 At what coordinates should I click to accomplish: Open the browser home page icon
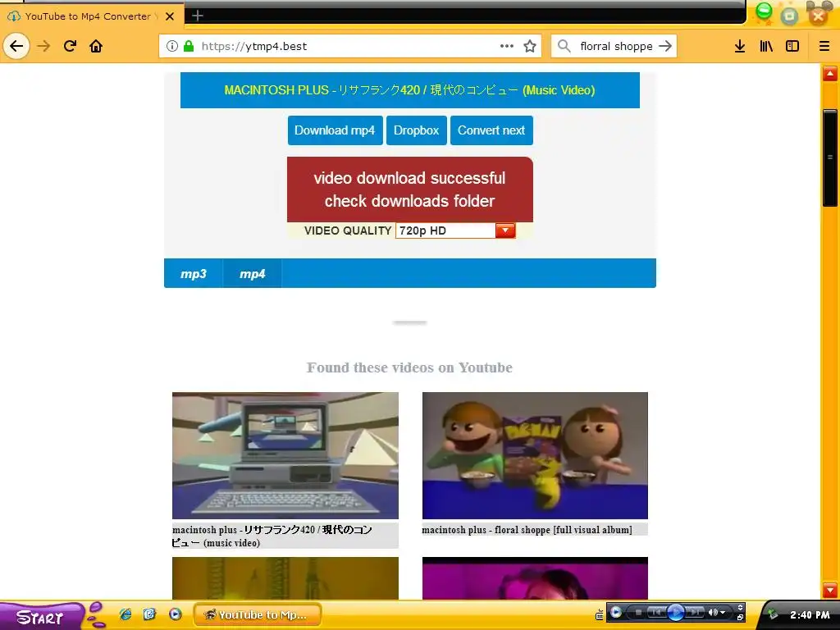point(96,46)
